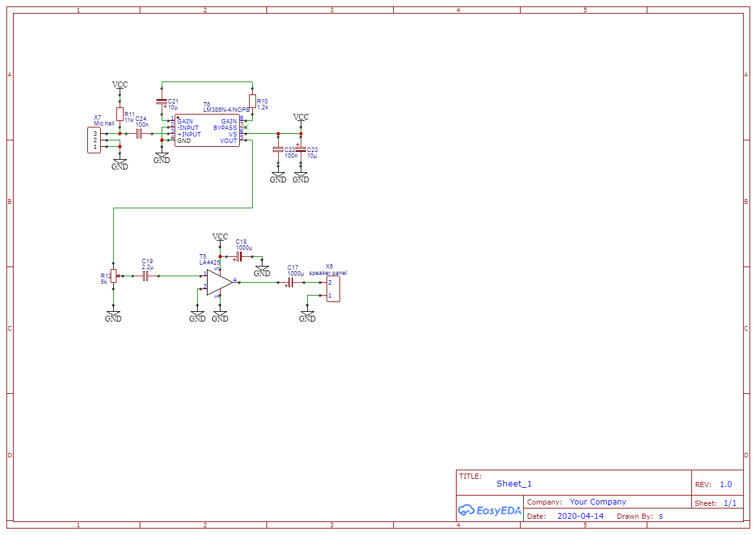Screen dimensions: 756x535
Task: Click the 'Mic hall' label text
Action: tap(104, 124)
